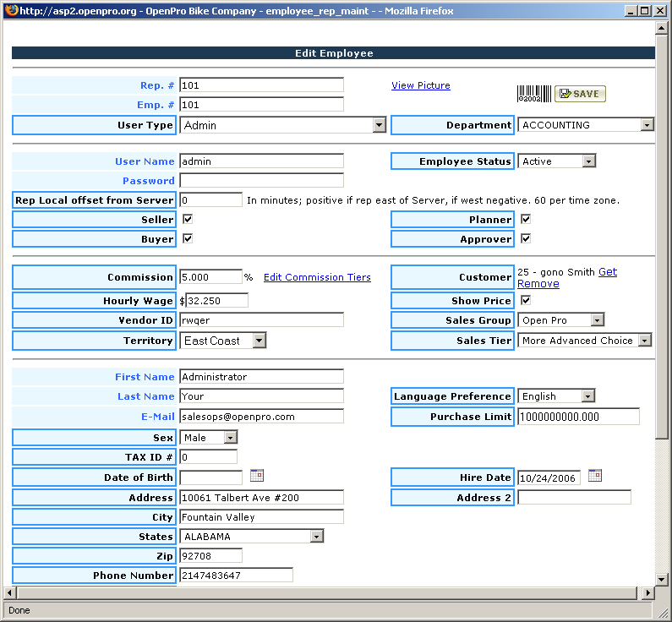Toggle the Planner checkbox
This screenshot has height=622, width=672.
pos(526,219)
